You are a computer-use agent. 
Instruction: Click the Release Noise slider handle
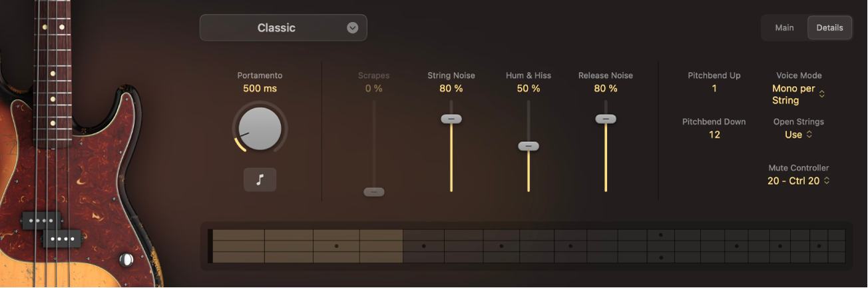tap(606, 119)
